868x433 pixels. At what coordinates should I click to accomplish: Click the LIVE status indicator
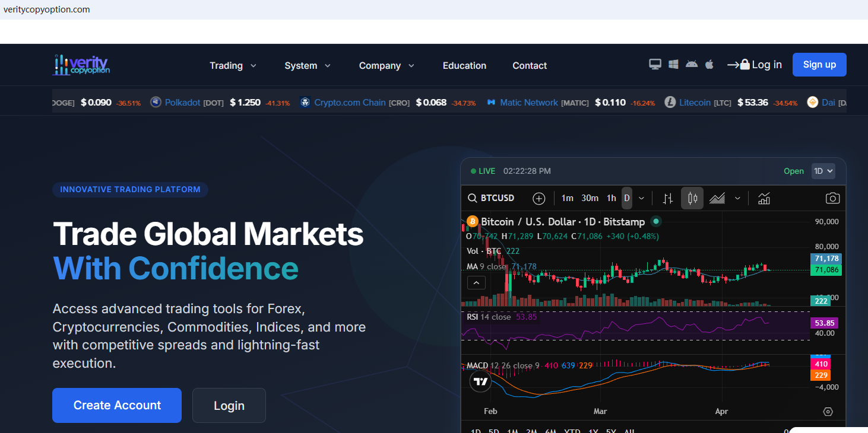click(x=483, y=171)
